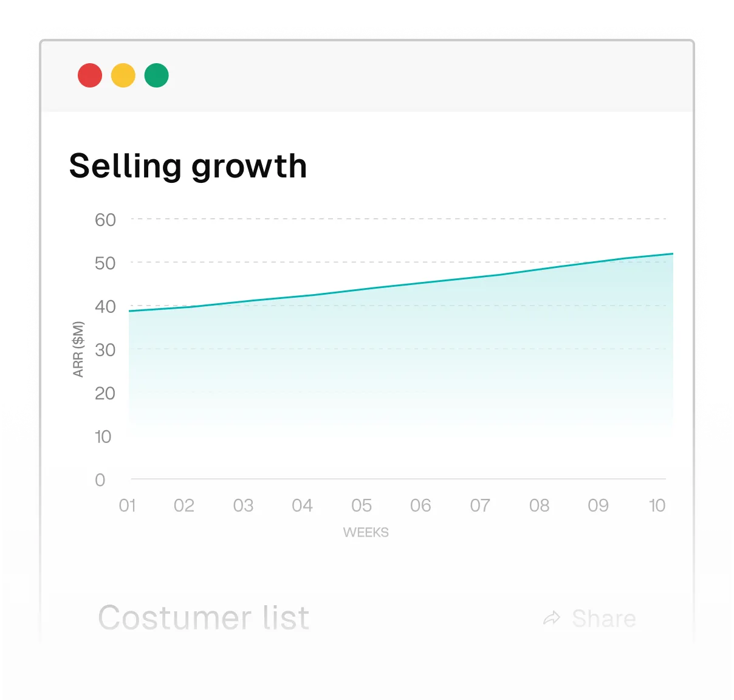Image resolution: width=734 pixels, height=700 pixels.
Task: Click the curve's endpoint at week 10
Action: click(671, 253)
